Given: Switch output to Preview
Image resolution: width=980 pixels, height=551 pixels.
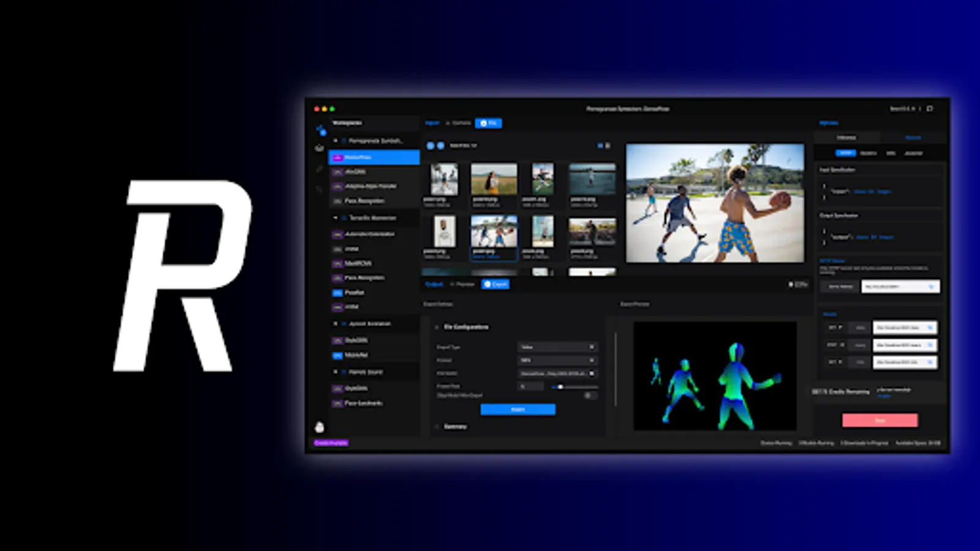Looking at the screenshot, I should click(462, 284).
